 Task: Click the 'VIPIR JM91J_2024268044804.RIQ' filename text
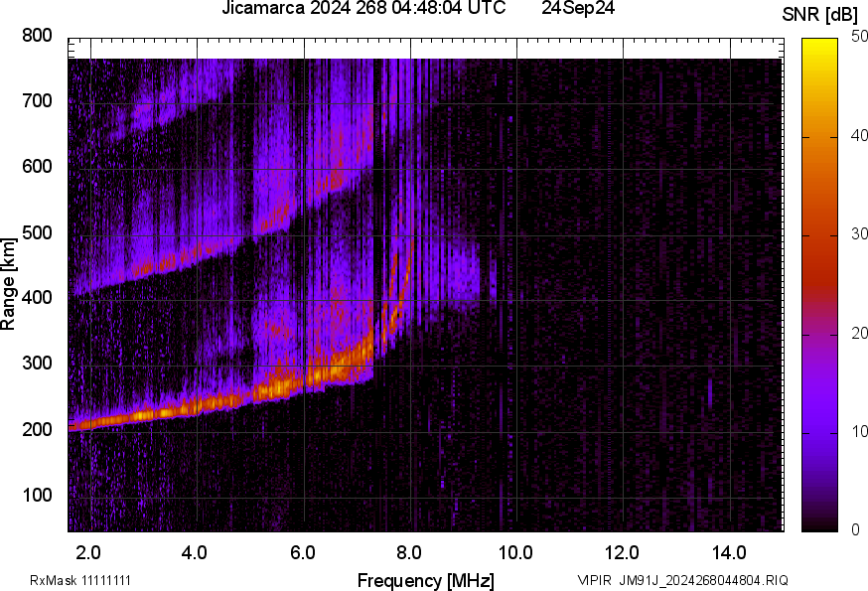pos(682,580)
